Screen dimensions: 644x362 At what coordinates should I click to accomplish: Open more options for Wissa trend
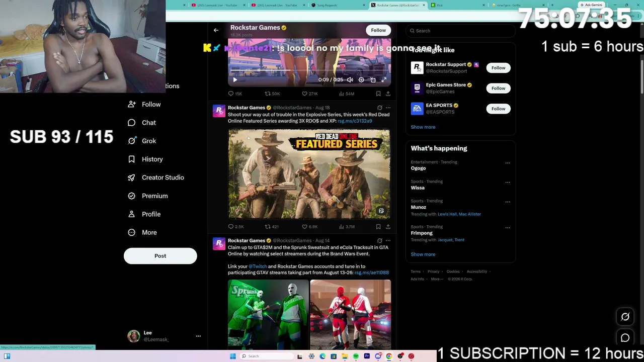point(507,183)
